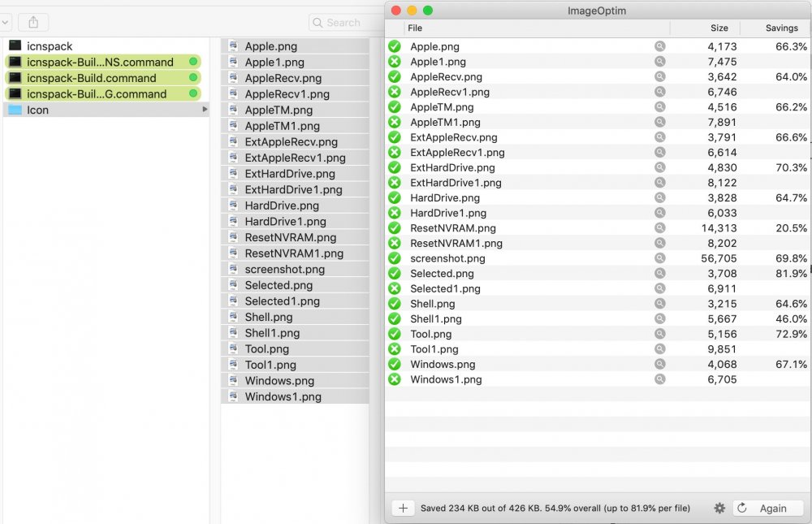Click Finder toolbar dropdown chevron beside share
Screen dimensions: 812x524
click(x=5, y=22)
